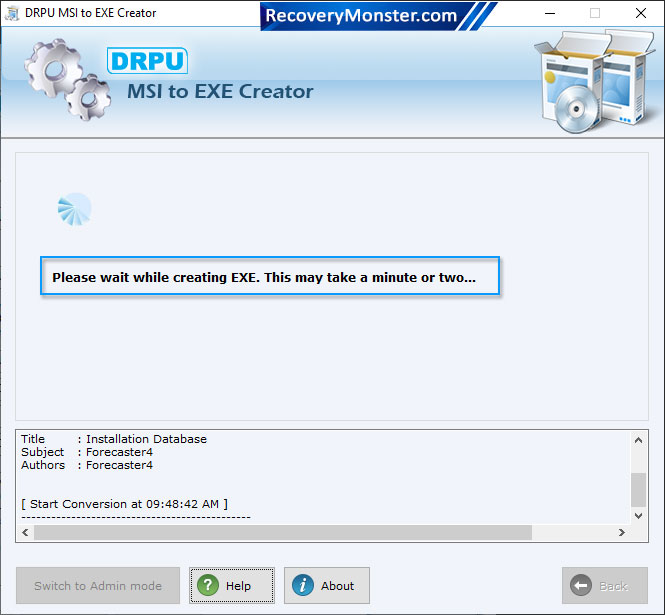665x615 pixels.
Task: Click the DRPU logo
Action: tap(147, 61)
